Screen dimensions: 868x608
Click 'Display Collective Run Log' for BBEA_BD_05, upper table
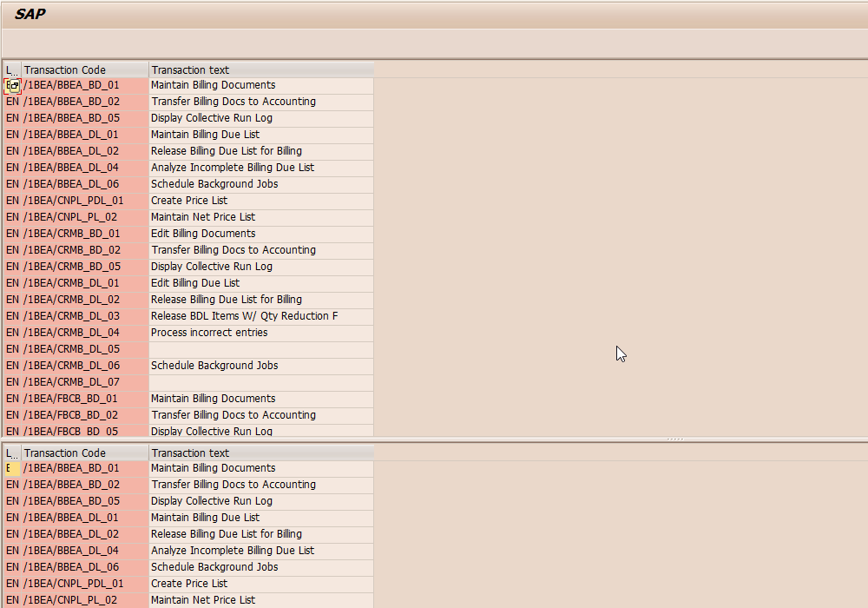[212, 118]
